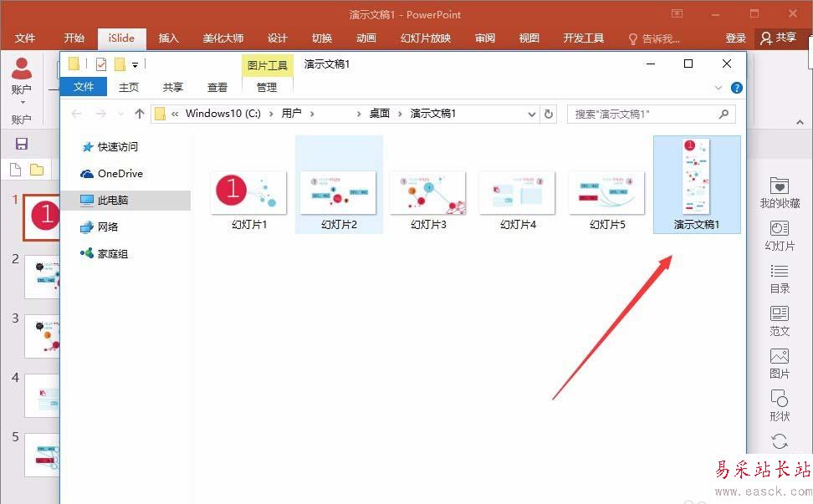Switch to the 切换 ribbon tab
The height and width of the screenshot is (504, 813).
pos(321,38)
